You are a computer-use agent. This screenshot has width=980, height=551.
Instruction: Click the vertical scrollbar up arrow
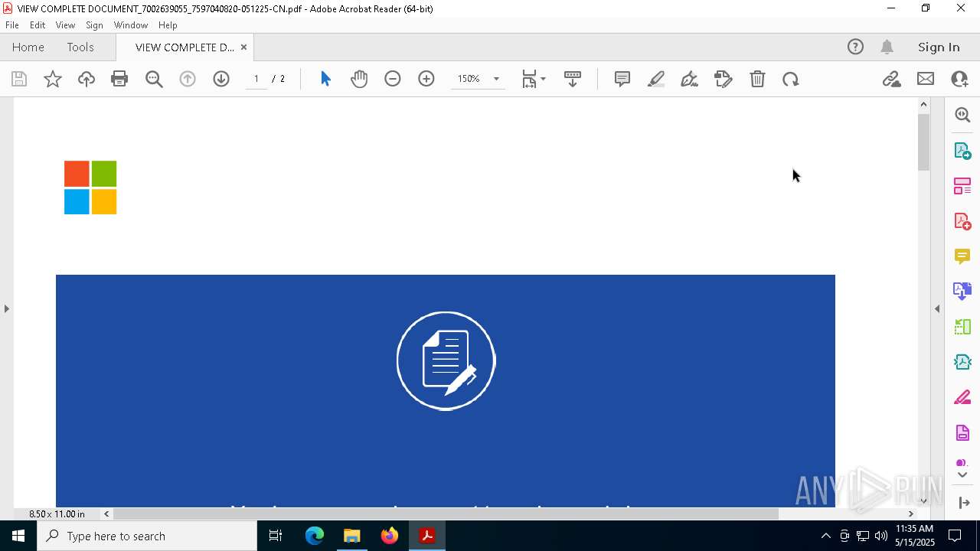(x=923, y=104)
